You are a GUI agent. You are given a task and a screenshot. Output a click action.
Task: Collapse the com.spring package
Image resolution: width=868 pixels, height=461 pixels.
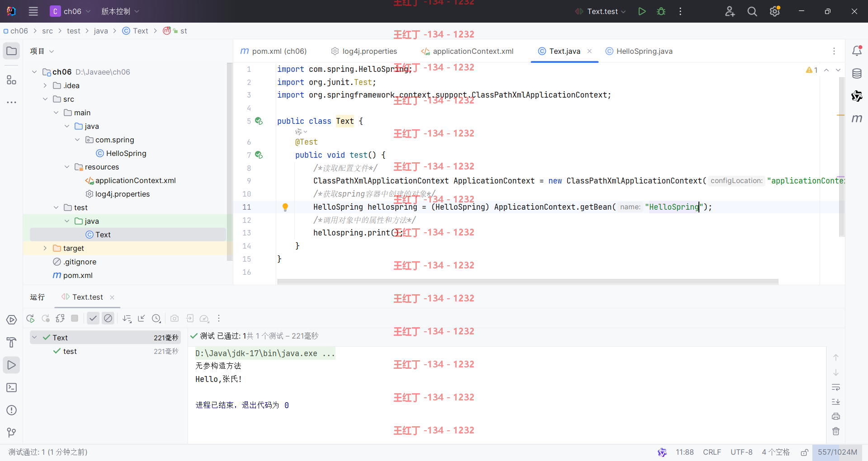pyautogui.click(x=77, y=140)
